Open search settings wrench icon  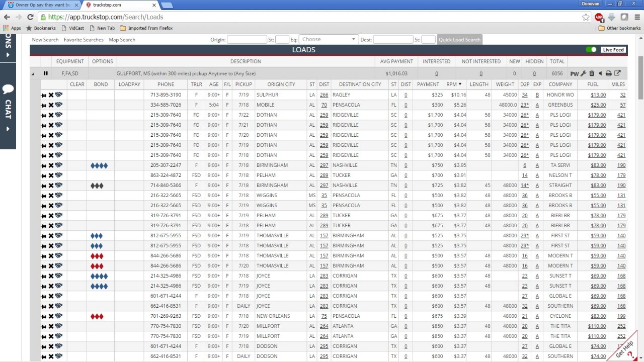(584, 73)
